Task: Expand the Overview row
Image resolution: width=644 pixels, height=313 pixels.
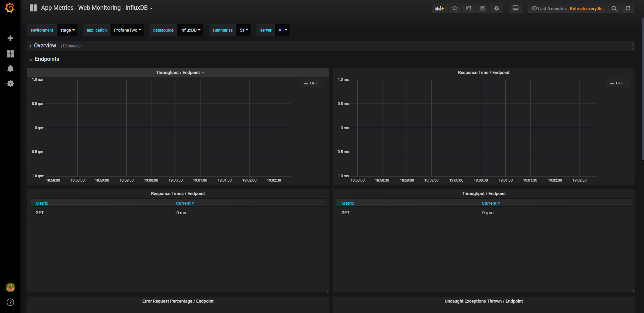Action: coord(45,46)
